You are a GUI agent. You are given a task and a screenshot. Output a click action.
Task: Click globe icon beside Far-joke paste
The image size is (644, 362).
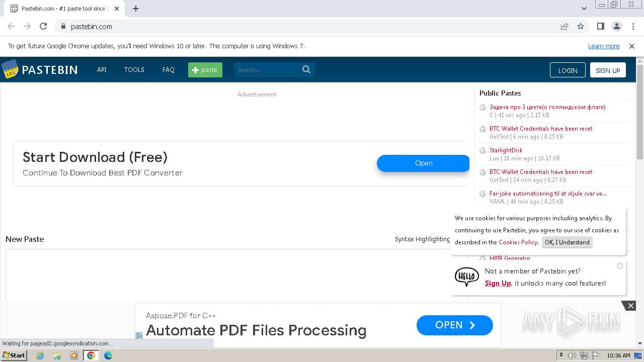click(483, 194)
